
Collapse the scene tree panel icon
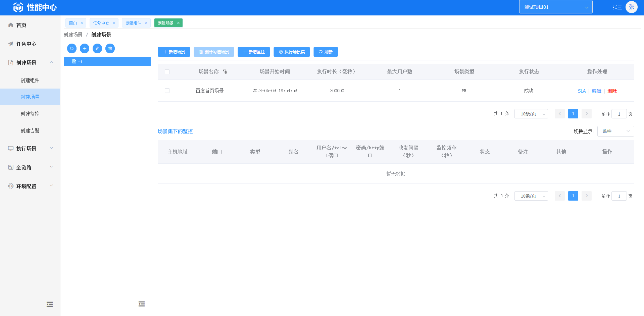coord(142,304)
